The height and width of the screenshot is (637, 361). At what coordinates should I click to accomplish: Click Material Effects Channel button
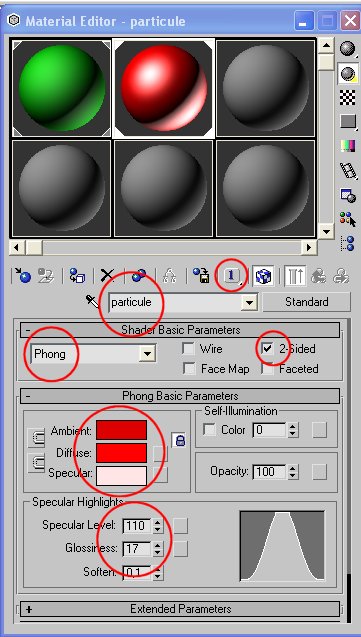pyautogui.click(x=232, y=276)
